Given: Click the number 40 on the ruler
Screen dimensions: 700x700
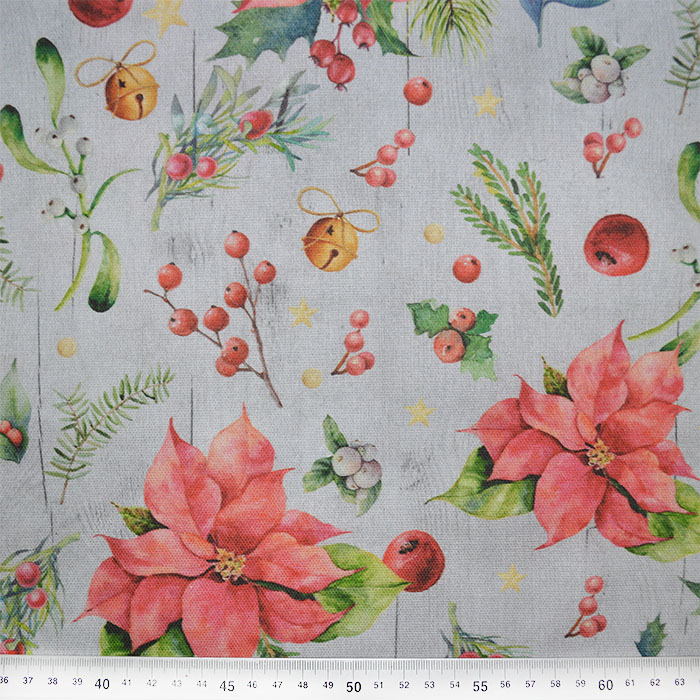Looking at the screenshot, I should (102, 686).
